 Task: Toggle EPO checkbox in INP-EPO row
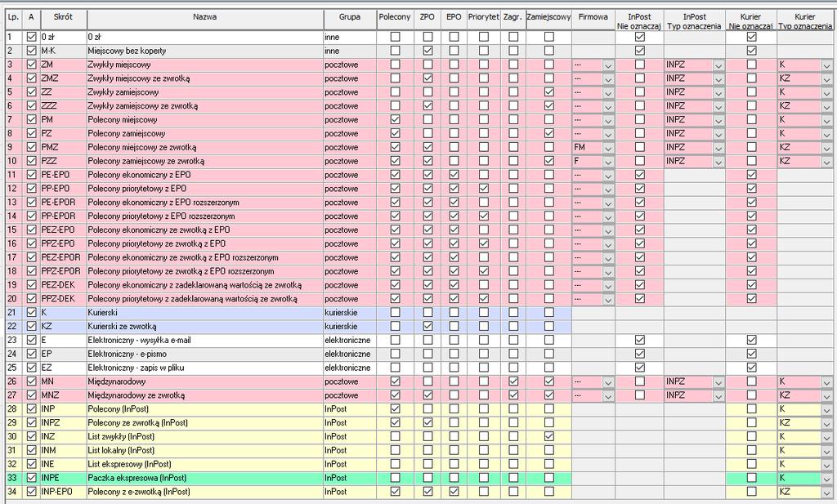(454, 491)
